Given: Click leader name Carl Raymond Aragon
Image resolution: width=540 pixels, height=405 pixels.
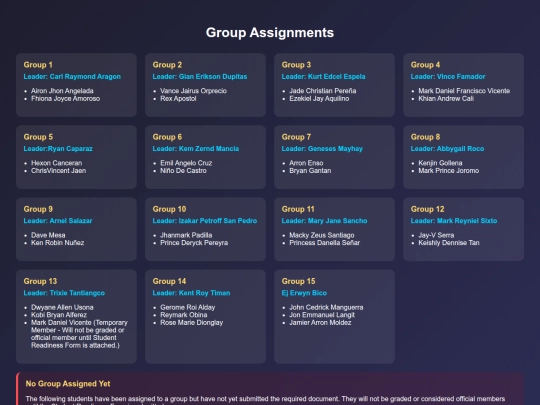Looking at the screenshot, I should (85, 76).
